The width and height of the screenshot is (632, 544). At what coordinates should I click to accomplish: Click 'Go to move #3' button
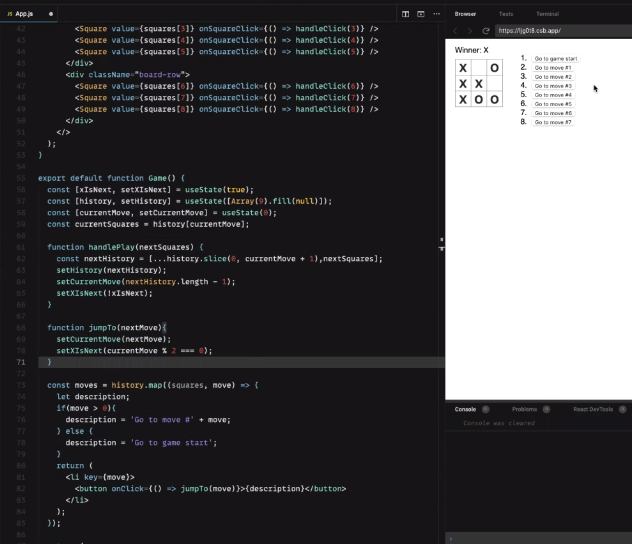pyautogui.click(x=553, y=86)
